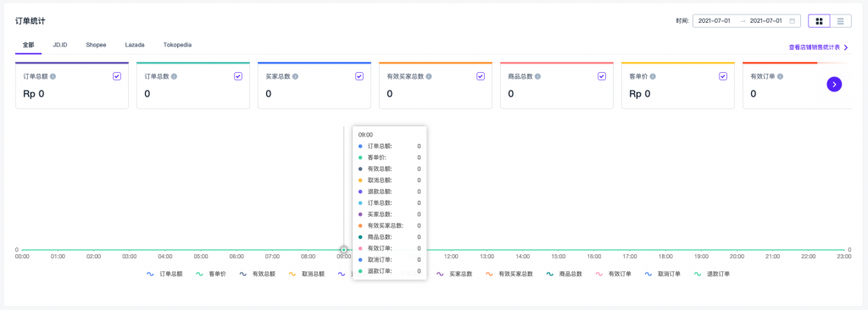Toggle 有效订单 series in chart legend

pyautogui.click(x=614, y=274)
